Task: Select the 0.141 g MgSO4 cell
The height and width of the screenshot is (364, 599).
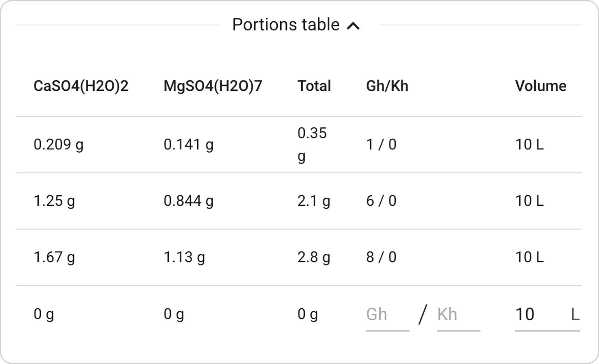Action: (x=188, y=145)
